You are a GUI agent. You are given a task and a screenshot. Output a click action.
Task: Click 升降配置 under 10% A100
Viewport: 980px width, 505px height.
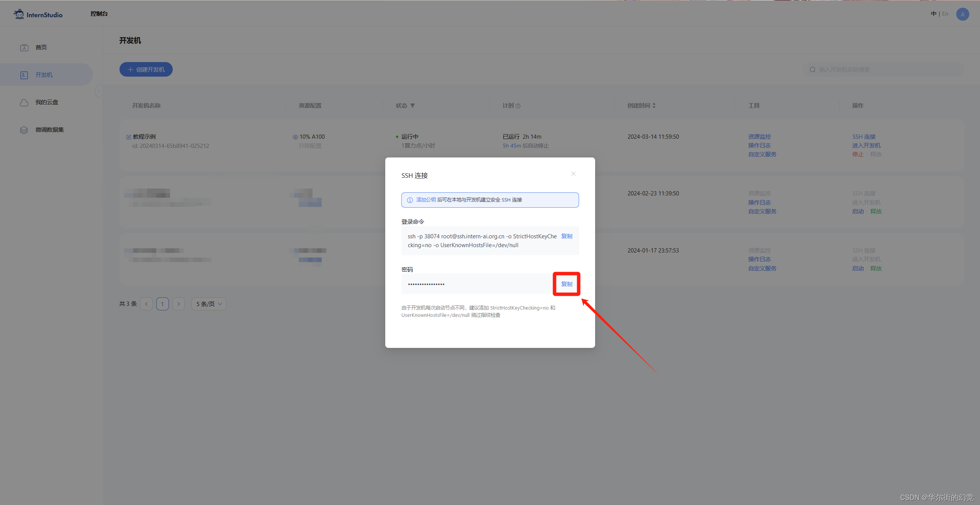point(310,146)
